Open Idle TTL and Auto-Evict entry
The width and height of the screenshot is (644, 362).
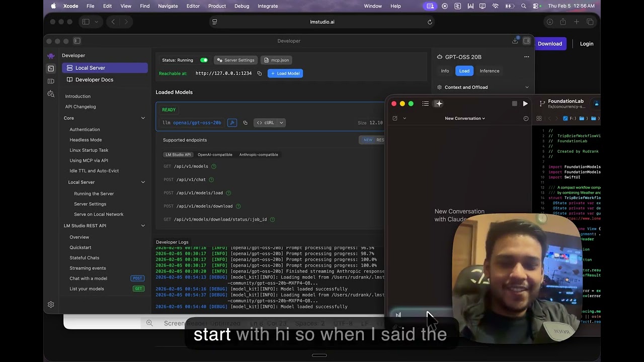tap(94, 171)
